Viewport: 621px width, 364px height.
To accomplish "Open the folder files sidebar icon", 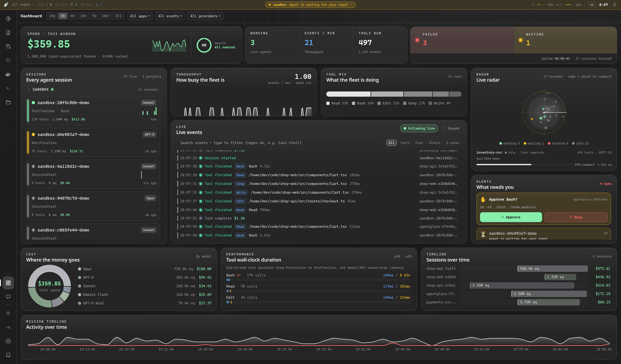I will [8, 102].
